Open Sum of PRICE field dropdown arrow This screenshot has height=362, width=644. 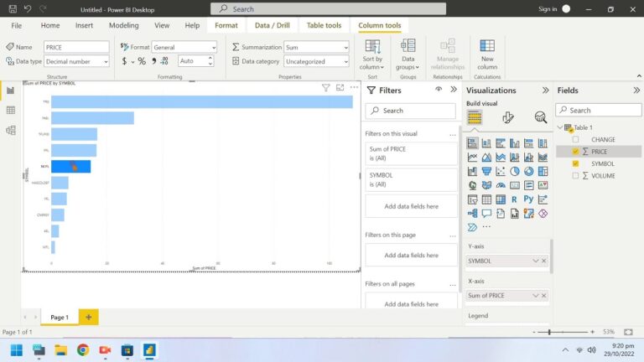[x=535, y=296]
